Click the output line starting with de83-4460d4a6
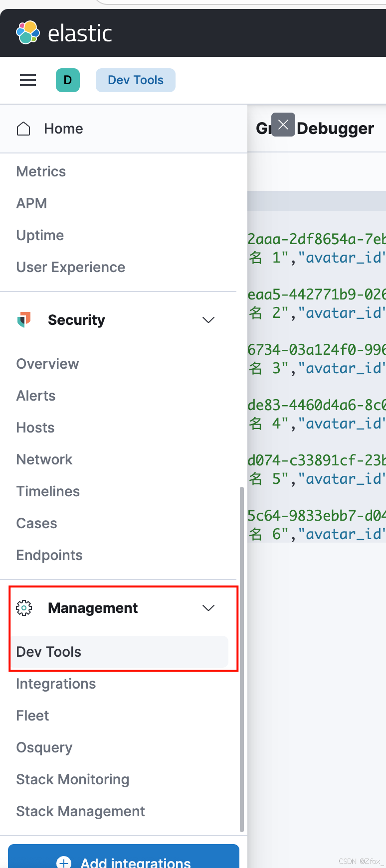This screenshot has width=386, height=868. [x=317, y=405]
